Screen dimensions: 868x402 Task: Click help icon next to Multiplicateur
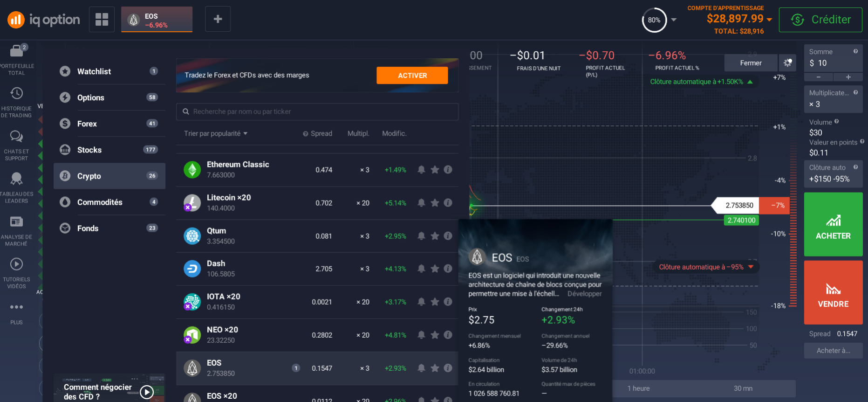[855, 92]
